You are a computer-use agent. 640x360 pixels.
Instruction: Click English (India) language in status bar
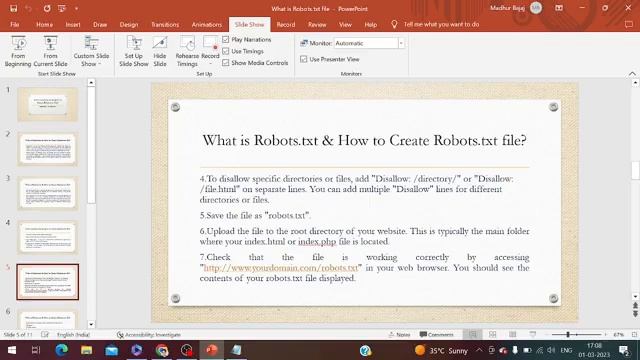[73, 335]
